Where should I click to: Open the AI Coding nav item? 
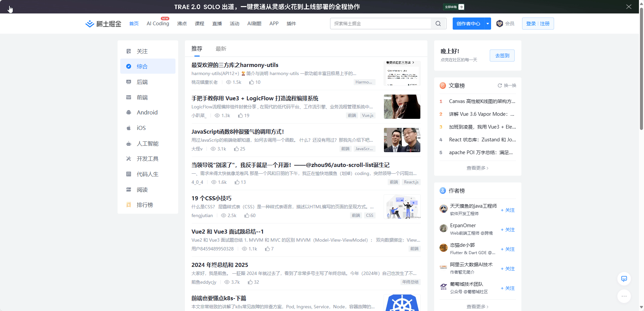pyautogui.click(x=158, y=24)
